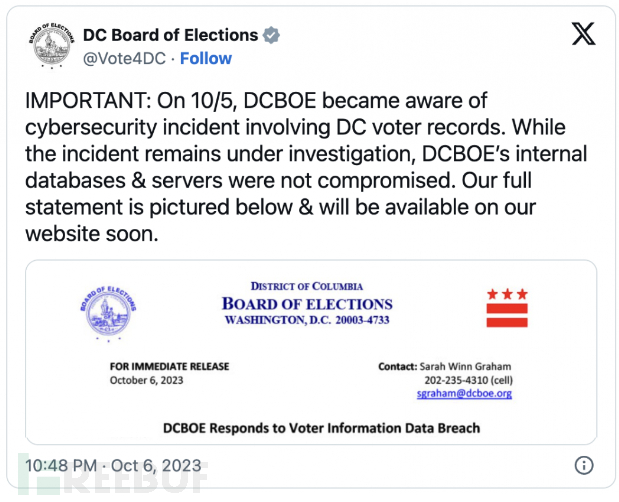Click the FOR IMMEDIATE RELEASE label
619x502 pixels.
coord(169,367)
